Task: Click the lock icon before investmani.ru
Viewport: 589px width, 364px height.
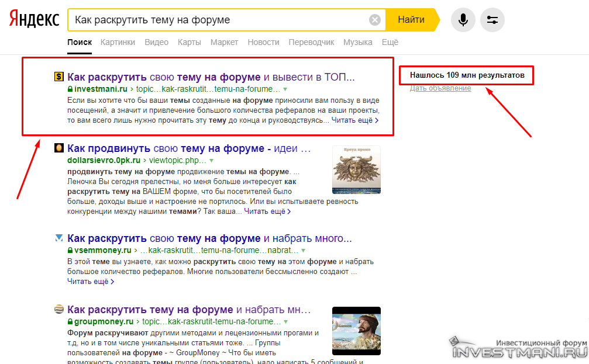Action: click(70, 89)
